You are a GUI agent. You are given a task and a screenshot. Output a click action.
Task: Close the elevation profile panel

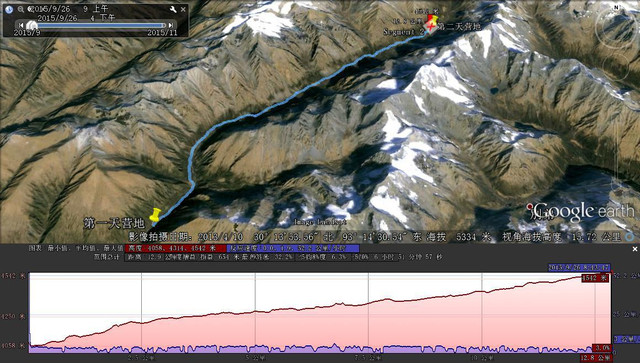point(635,249)
